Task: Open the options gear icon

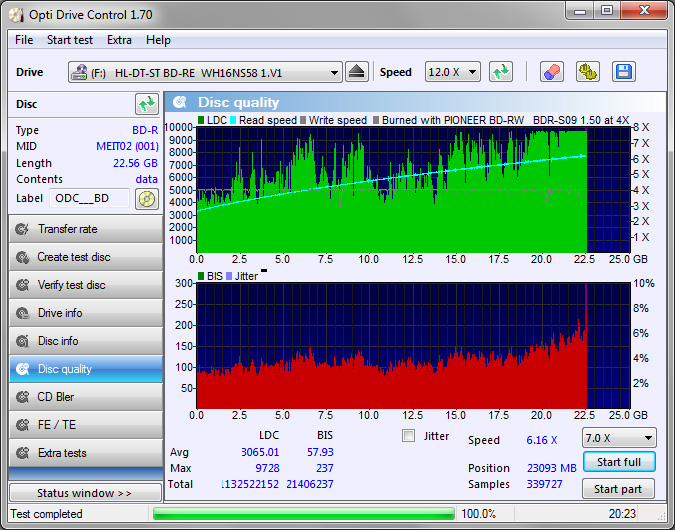Action: click(587, 72)
